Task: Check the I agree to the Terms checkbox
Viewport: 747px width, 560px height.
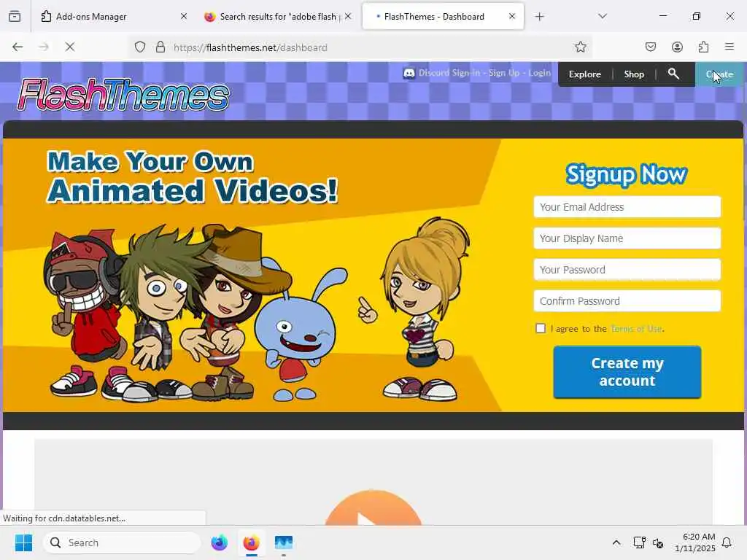Action: pos(541,328)
